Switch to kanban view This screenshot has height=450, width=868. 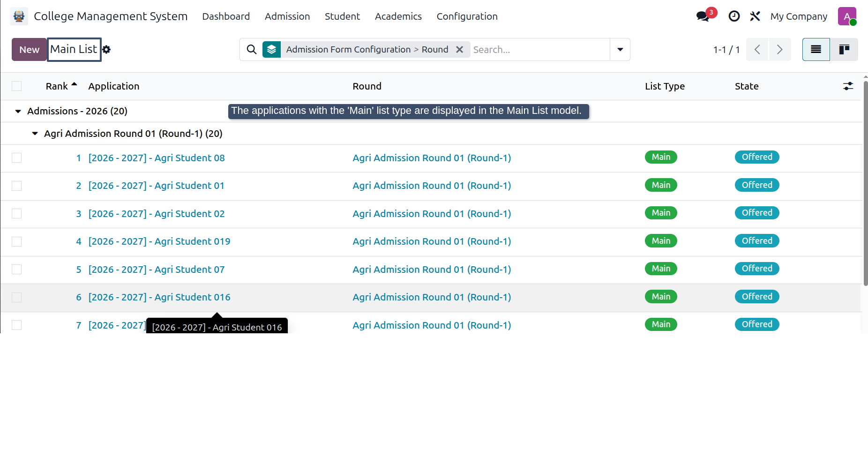[844, 50]
